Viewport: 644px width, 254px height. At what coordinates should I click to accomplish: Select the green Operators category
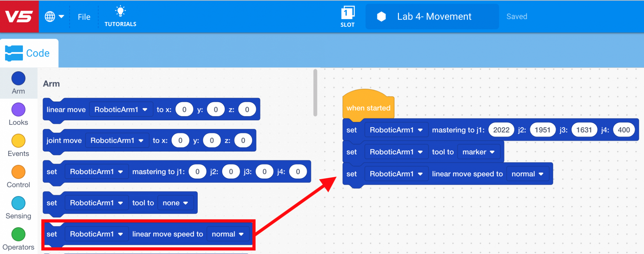coord(18,235)
